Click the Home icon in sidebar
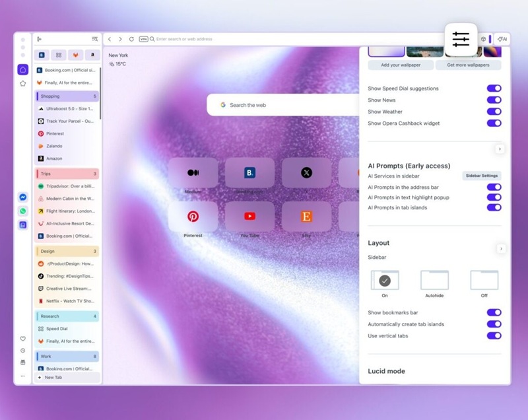Image resolution: width=528 pixels, height=420 pixels. point(23,70)
